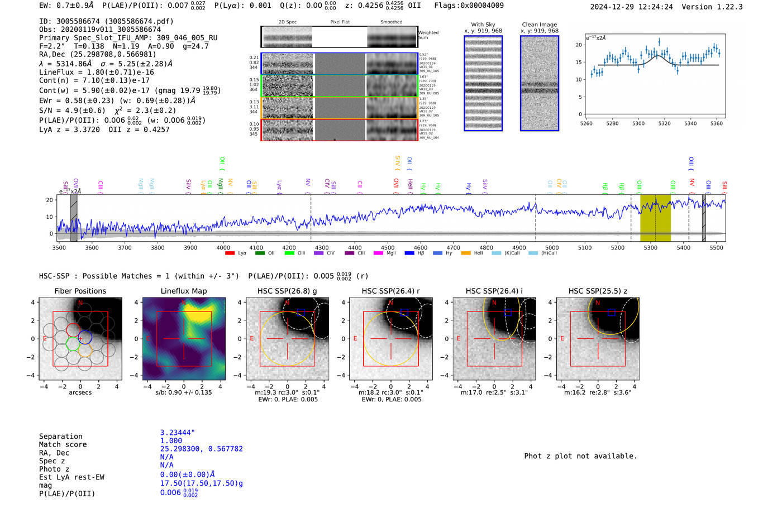This screenshot has height=532, width=782.
Task: Click the S/N = 4.9(±0.6) line
Action: tap(107, 111)
